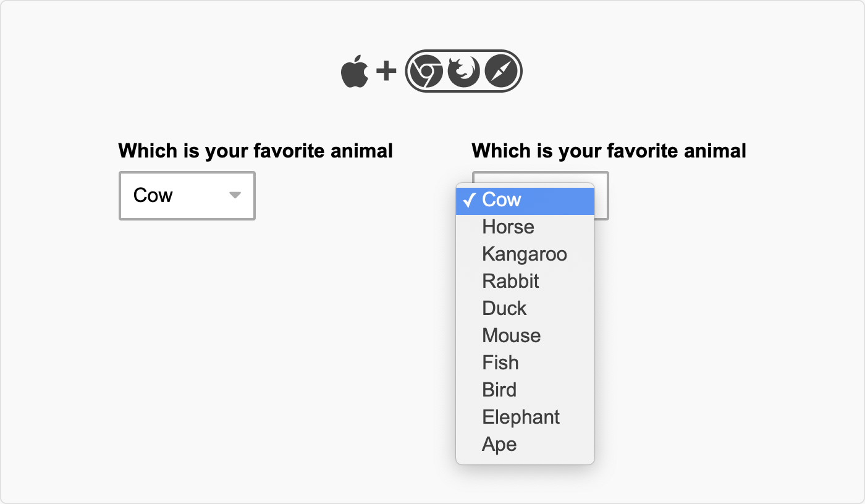865x504 pixels.
Task: Click the Apple logo icon
Action: (x=355, y=71)
